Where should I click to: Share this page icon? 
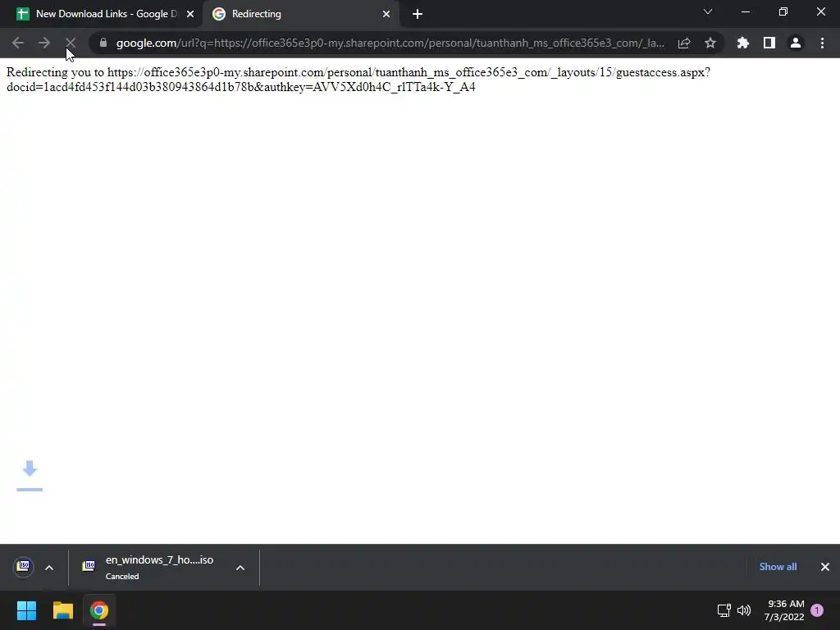(684, 43)
